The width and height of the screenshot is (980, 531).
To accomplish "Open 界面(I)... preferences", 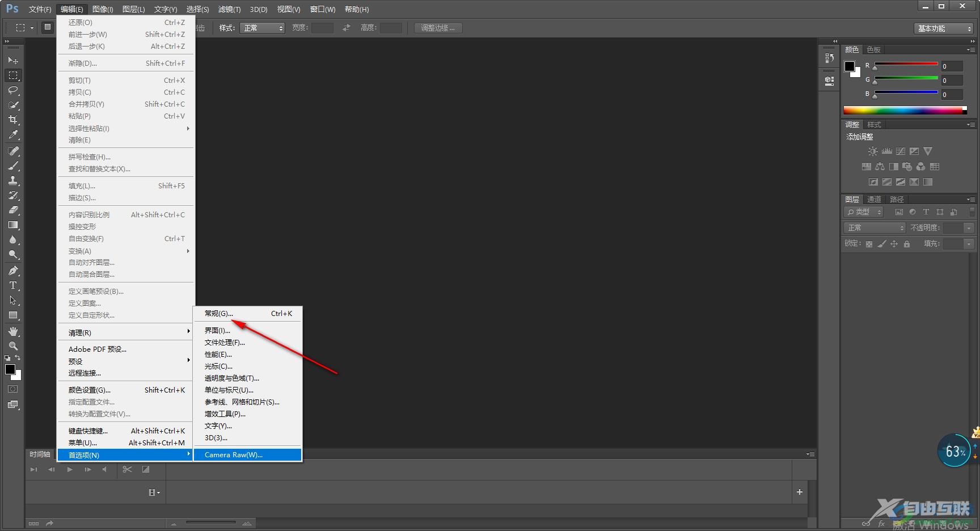I will click(248, 330).
